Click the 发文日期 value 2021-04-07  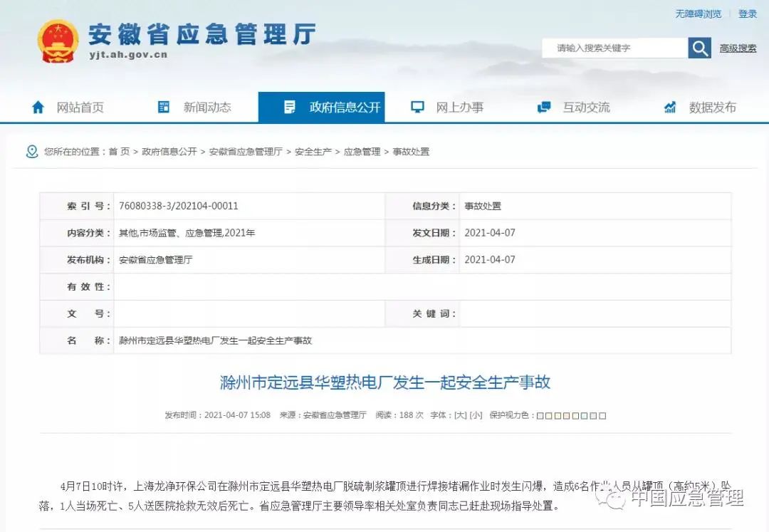click(490, 233)
